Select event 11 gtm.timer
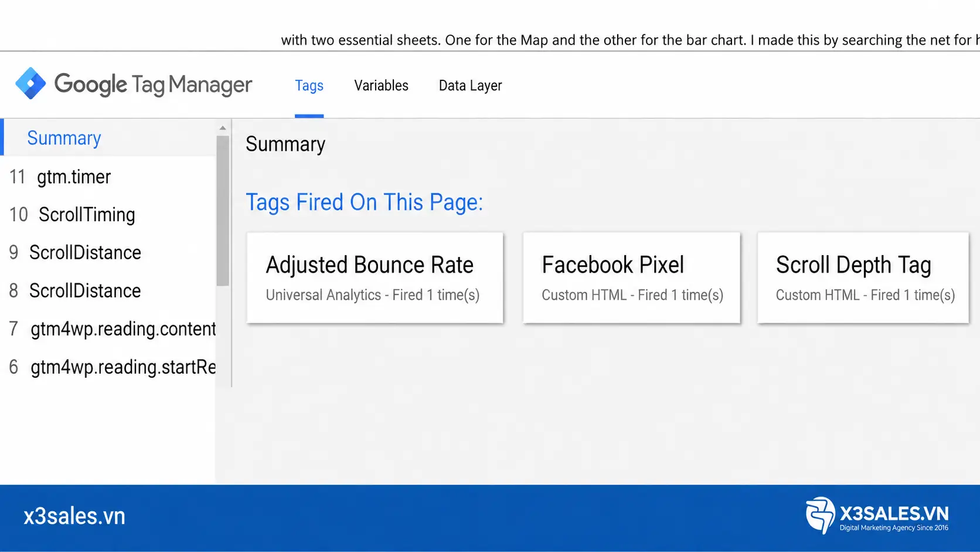This screenshot has height=552, width=980. coord(108,177)
